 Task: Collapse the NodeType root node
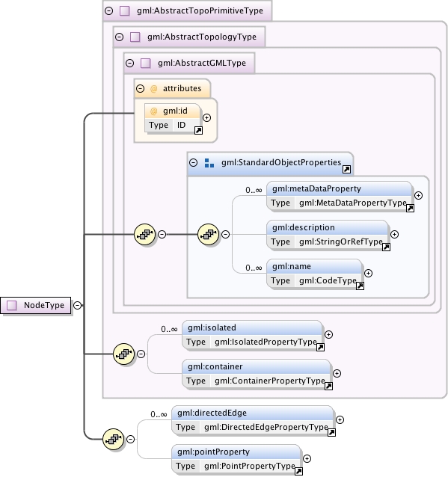(x=78, y=305)
